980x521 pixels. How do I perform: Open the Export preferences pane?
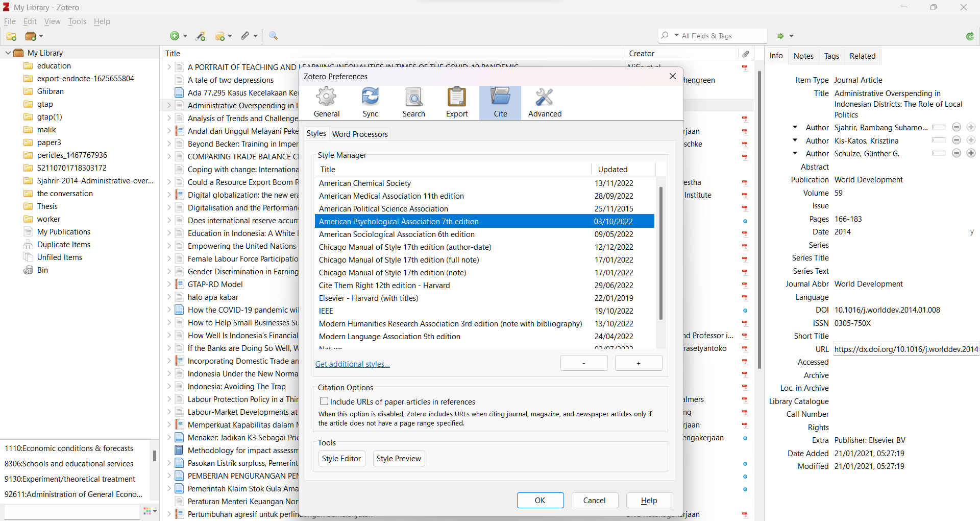(457, 103)
